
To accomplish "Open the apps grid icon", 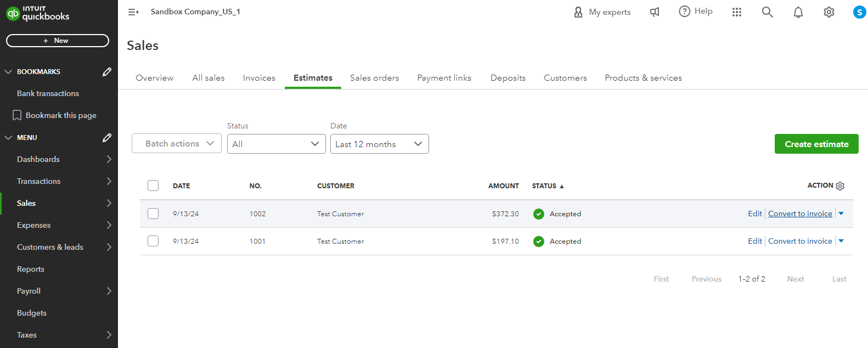I will 736,12.
